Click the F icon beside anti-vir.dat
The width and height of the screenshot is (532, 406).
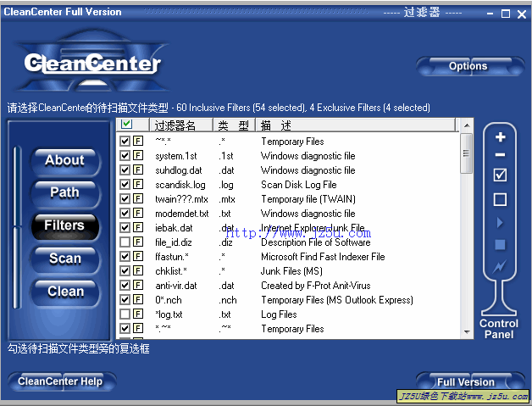pos(138,285)
